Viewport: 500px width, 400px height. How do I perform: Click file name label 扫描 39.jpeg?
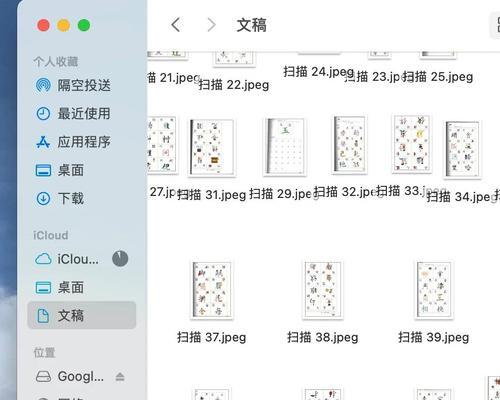(433, 337)
